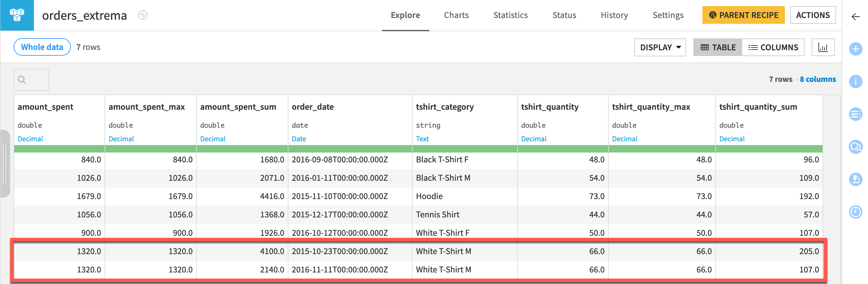Switch to TABLE view

pyautogui.click(x=718, y=47)
